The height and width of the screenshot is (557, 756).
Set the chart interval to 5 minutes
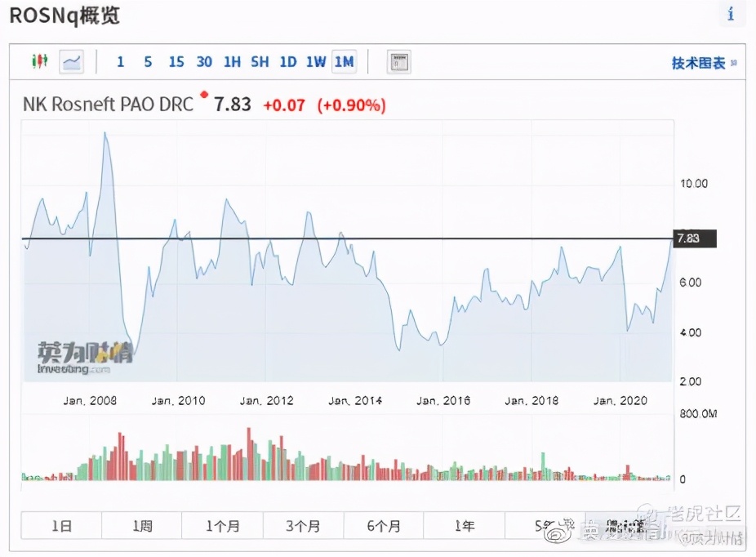148,62
